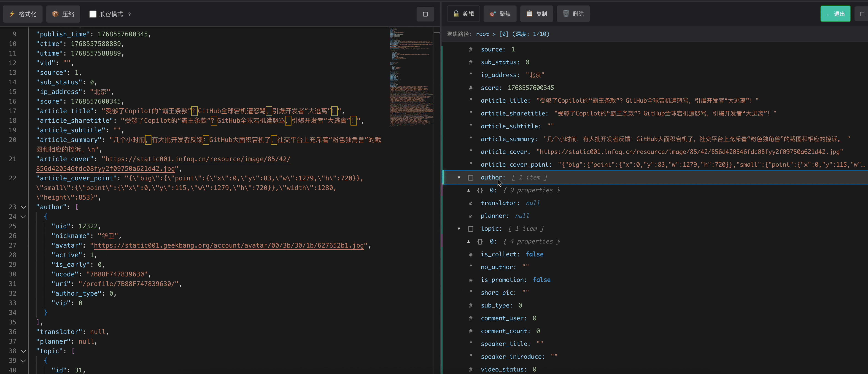Click the 删除 delete button
Image resolution: width=868 pixels, height=374 pixels.
tap(573, 14)
